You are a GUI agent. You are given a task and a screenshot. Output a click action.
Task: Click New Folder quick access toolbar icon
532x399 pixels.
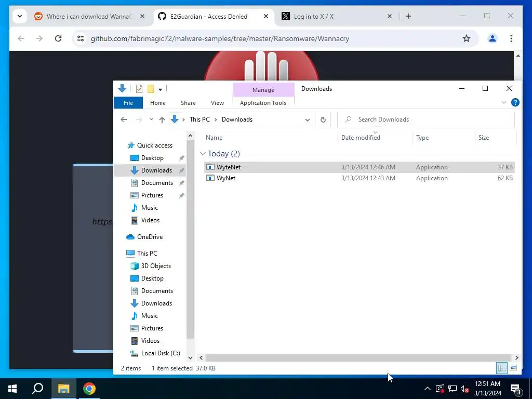[x=151, y=89]
